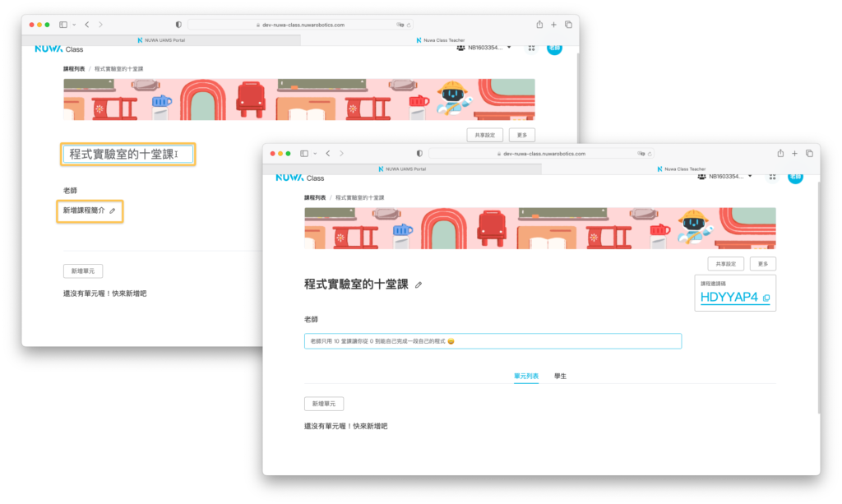Click course banner image in back window
Screen dimensions: 842x504
tap(299, 99)
